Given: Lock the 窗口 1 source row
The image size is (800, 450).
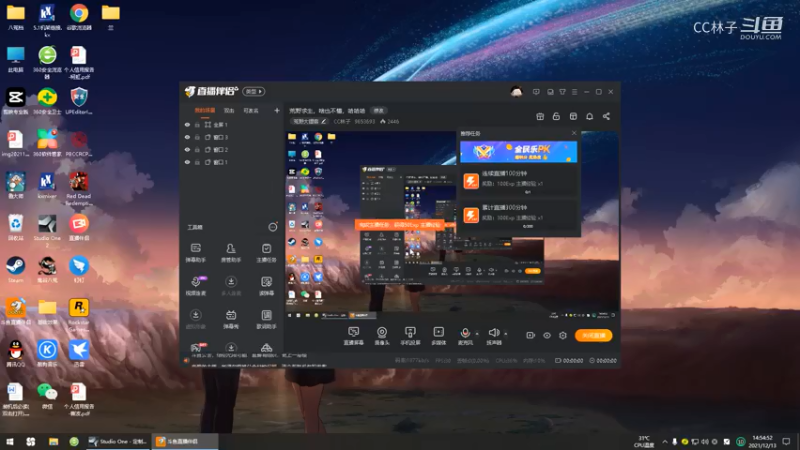Looking at the screenshot, I should tap(197, 162).
